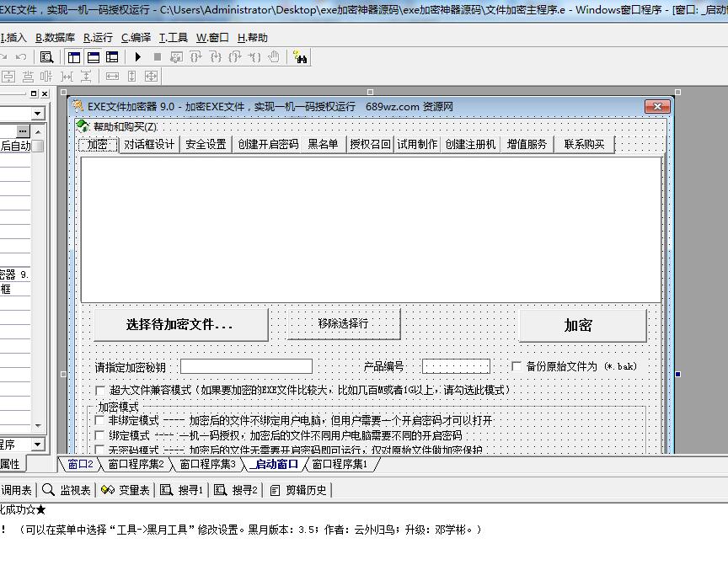
Task: Switch to the 试用制作 tab
Action: 417,144
